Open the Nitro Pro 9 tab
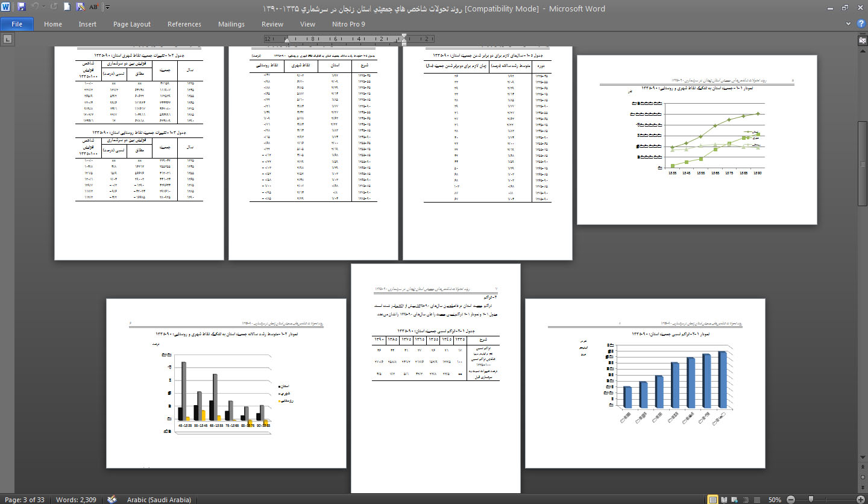The height and width of the screenshot is (504, 868). point(348,24)
